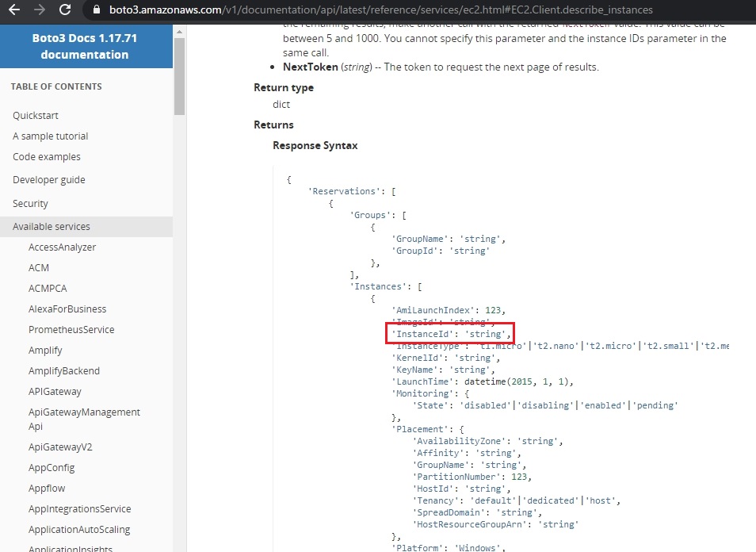Open ApiGatewayManagementApi service docs
This screenshot has height=552, width=756.
click(x=84, y=419)
